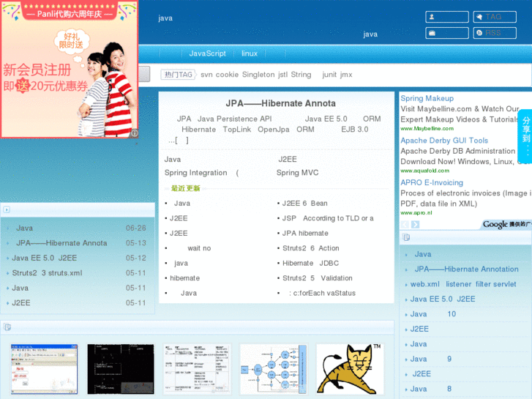Viewport: 532px width, 399px height.
Task: Open left list JPA——Hibernate Annota dated 05-13
Action: (61, 243)
